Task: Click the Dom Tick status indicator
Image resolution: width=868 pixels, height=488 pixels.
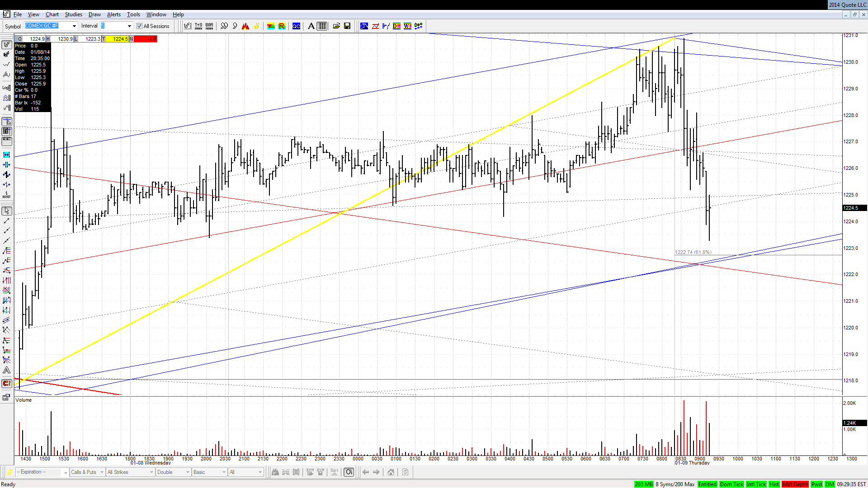Action: pyautogui.click(x=731, y=484)
